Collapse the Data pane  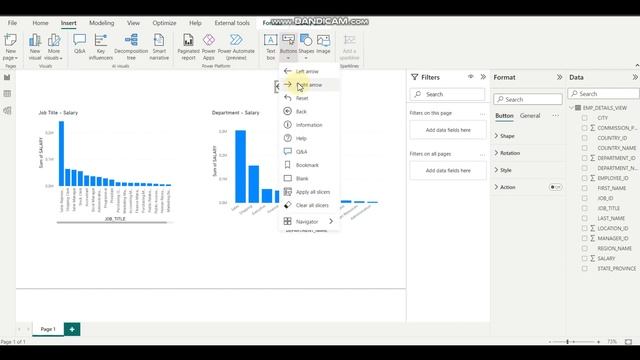tap(635, 77)
